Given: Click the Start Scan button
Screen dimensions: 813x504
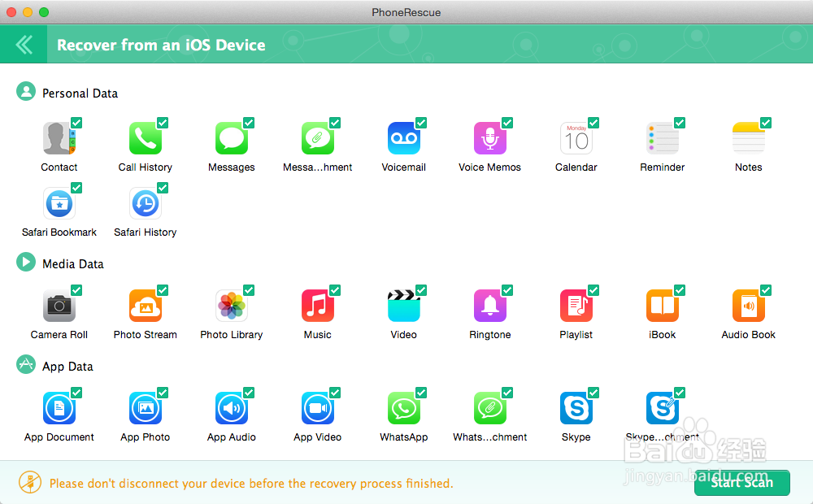Looking at the screenshot, I should (x=741, y=483).
